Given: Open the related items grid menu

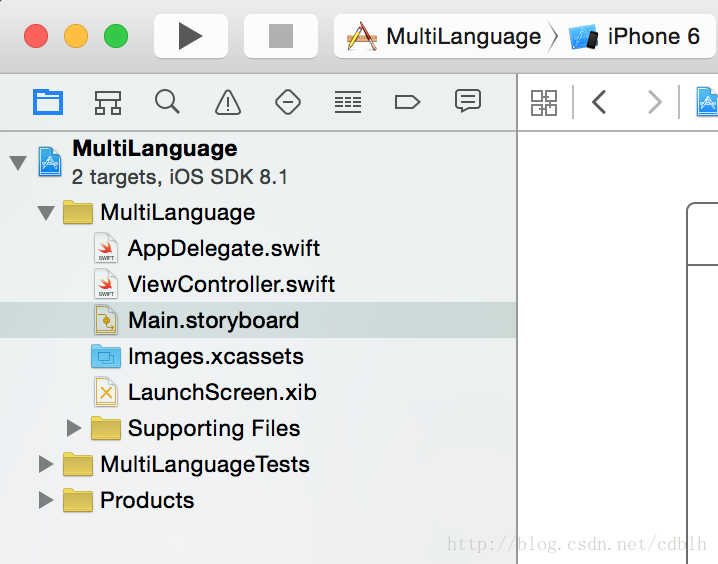Looking at the screenshot, I should pyautogui.click(x=544, y=103).
